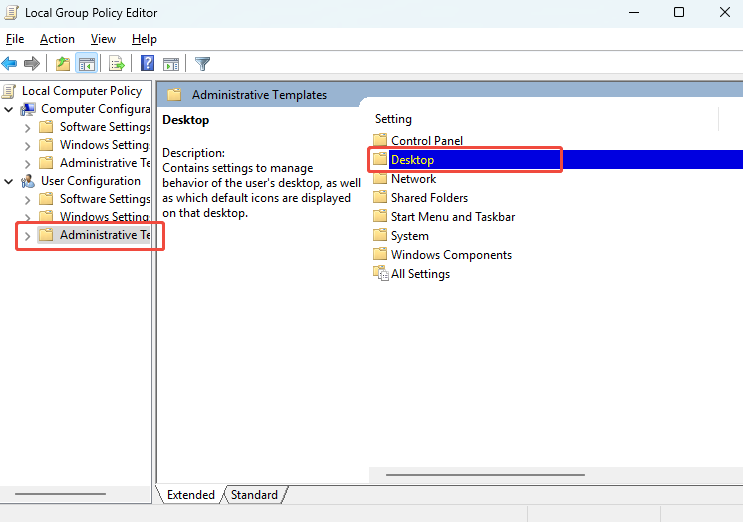The width and height of the screenshot is (743, 522).
Task: Click the Back arrow toolbar icon
Action: (x=10, y=64)
